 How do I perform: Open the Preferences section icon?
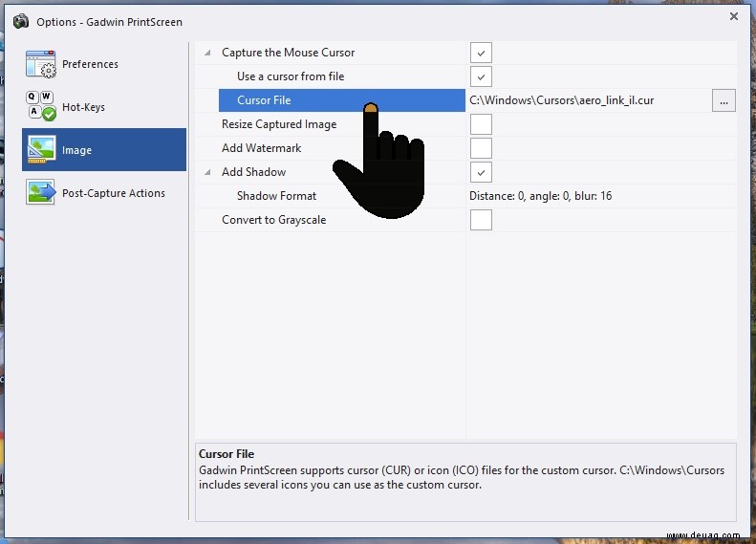tap(40, 64)
